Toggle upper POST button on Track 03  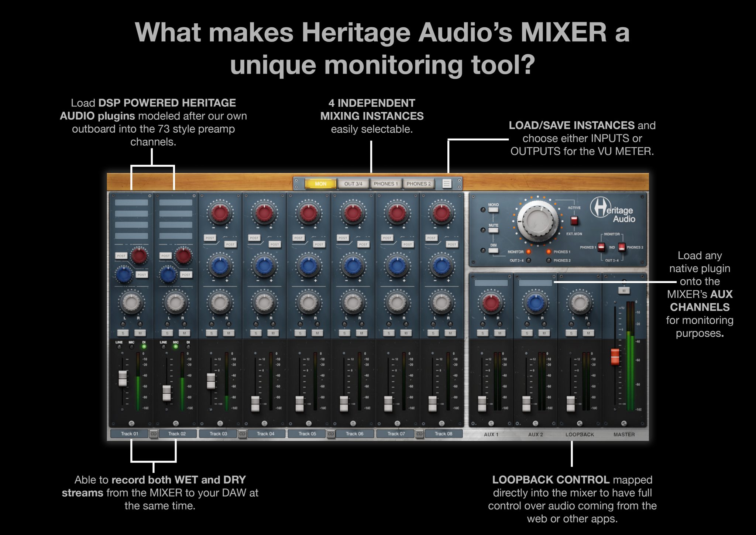pos(210,238)
